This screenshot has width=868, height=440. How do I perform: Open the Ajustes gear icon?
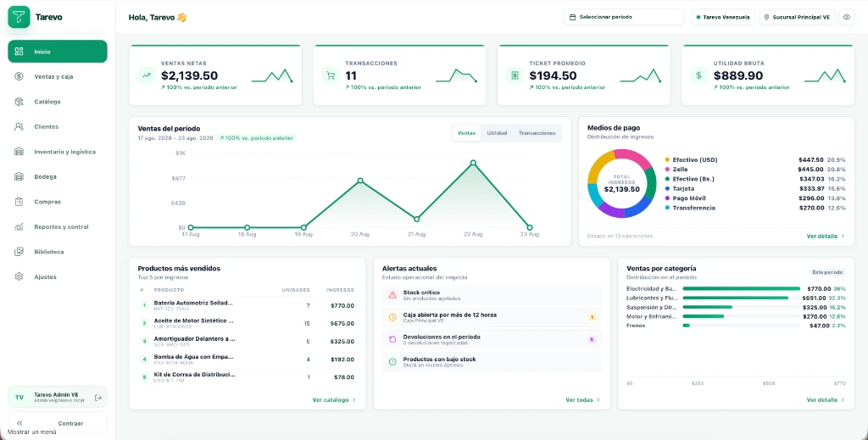coord(19,276)
